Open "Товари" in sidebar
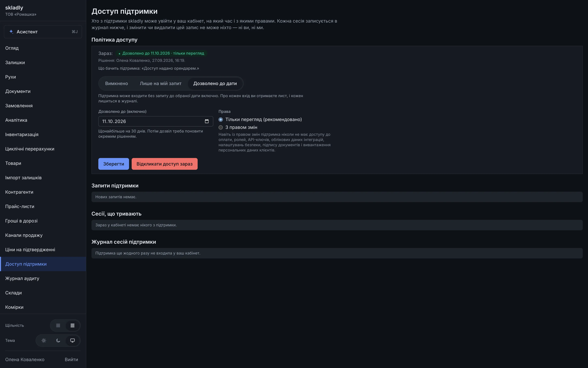The image size is (588, 368). point(43,163)
